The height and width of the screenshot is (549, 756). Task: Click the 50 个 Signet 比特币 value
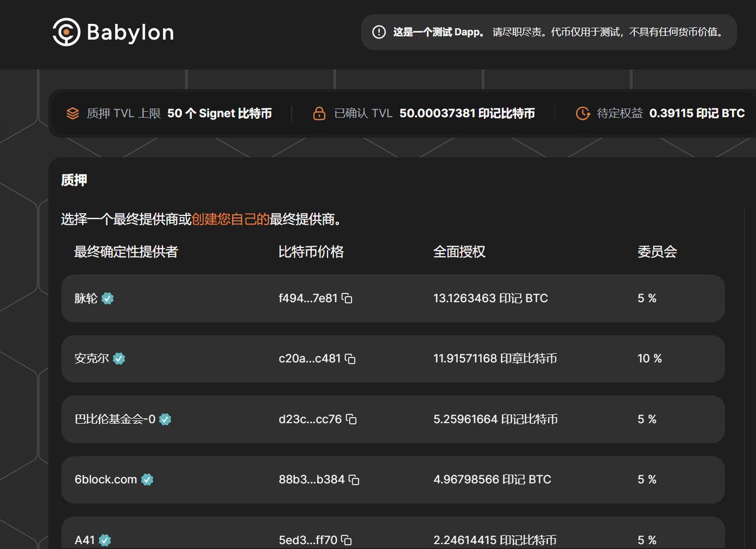tap(220, 113)
